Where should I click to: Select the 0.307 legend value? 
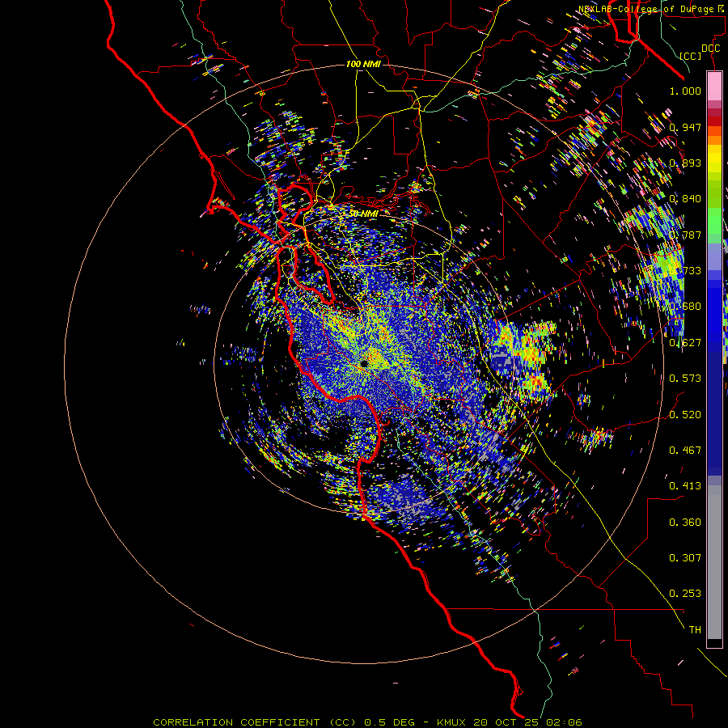click(x=685, y=557)
